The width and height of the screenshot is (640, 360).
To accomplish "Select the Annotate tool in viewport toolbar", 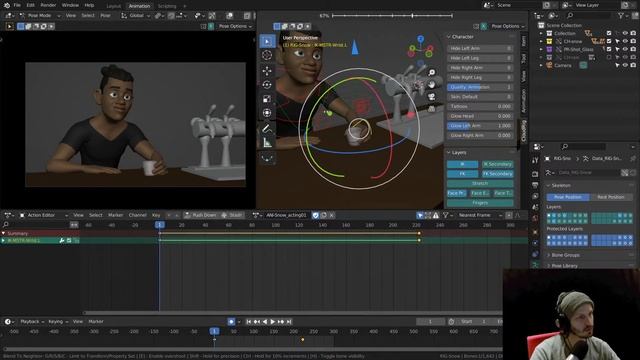I will pyautogui.click(x=267, y=129).
